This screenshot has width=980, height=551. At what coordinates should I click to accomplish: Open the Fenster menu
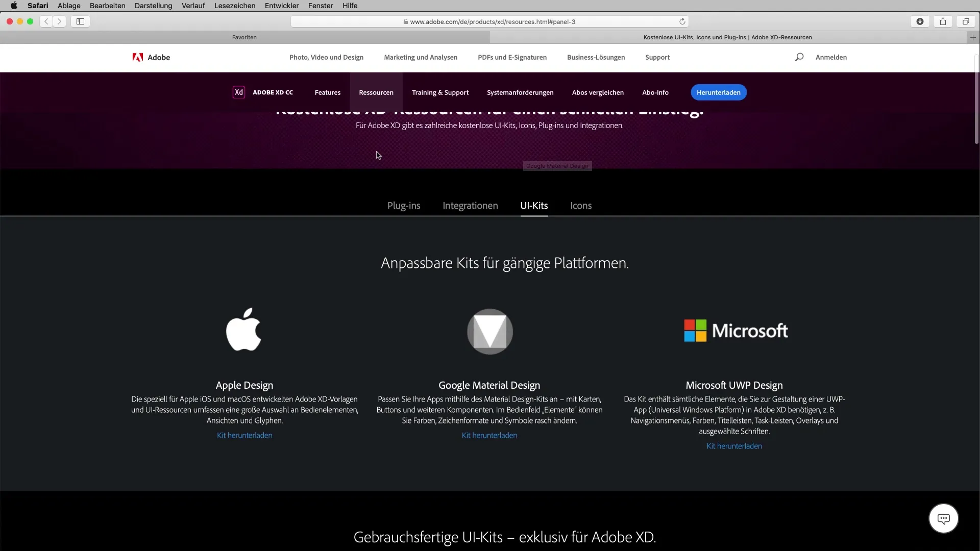click(x=321, y=6)
